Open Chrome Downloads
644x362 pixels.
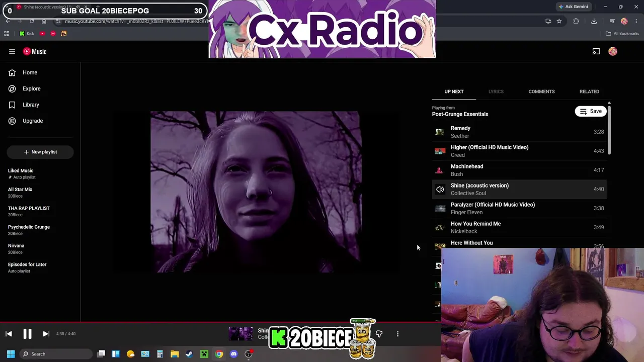click(x=594, y=21)
